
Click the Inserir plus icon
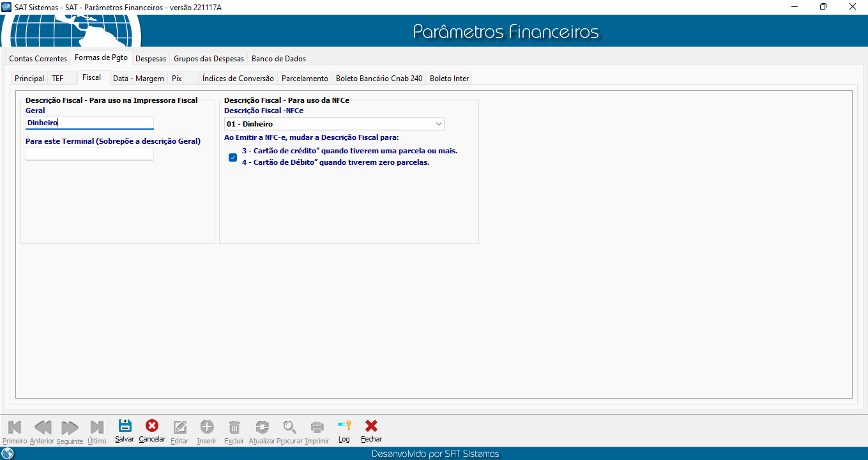(207, 427)
